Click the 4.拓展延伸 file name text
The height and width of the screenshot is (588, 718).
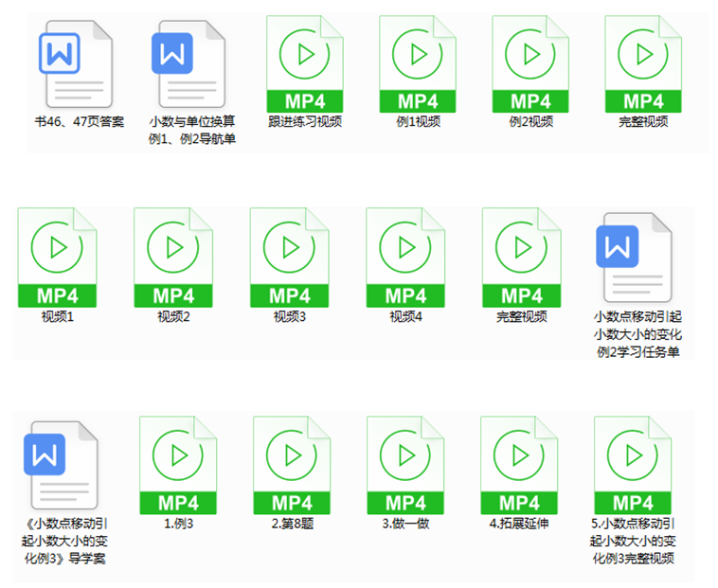[x=519, y=524]
